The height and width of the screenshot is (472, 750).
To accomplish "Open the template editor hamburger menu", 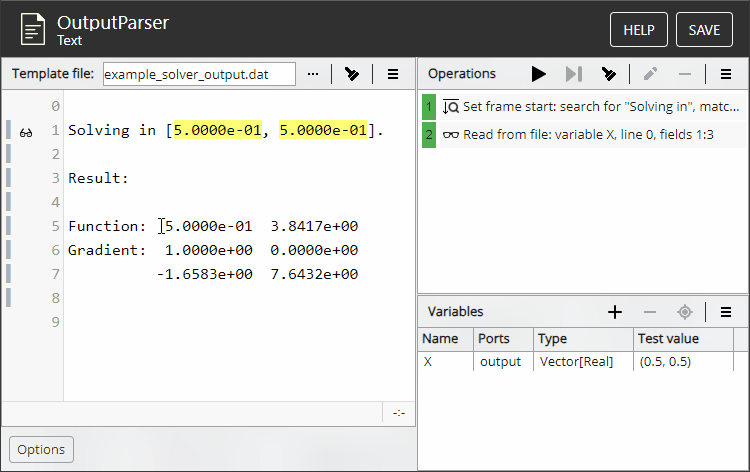I will click(393, 74).
